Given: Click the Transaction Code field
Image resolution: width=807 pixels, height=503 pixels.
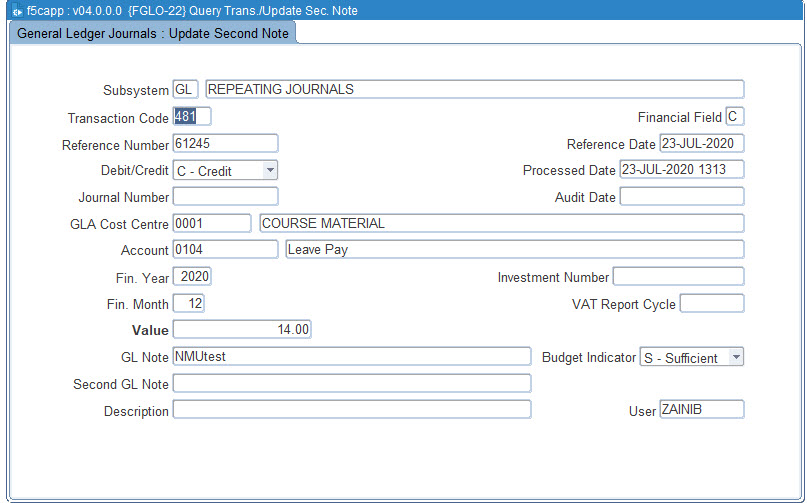Looking at the screenshot, I should click(191, 116).
